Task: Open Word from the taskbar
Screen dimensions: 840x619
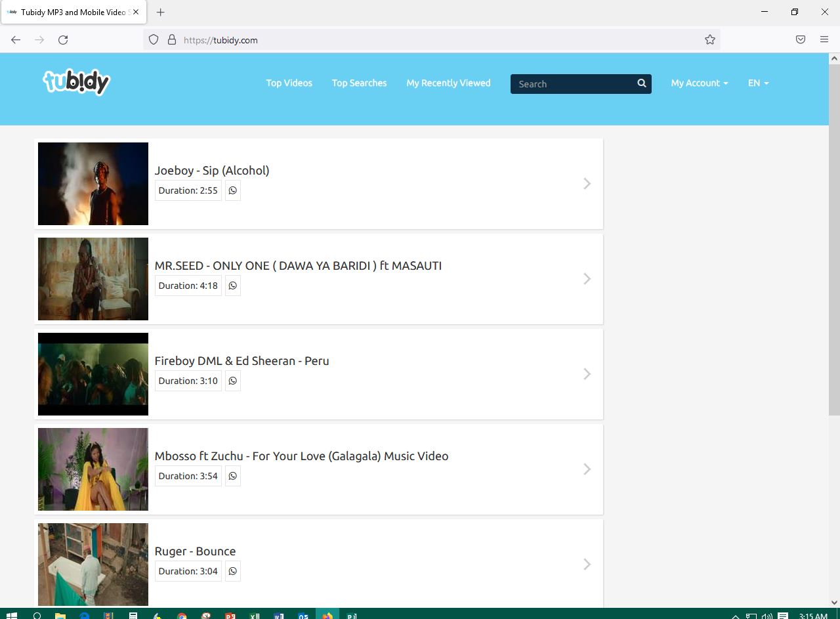Action: [x=279, y=616]
